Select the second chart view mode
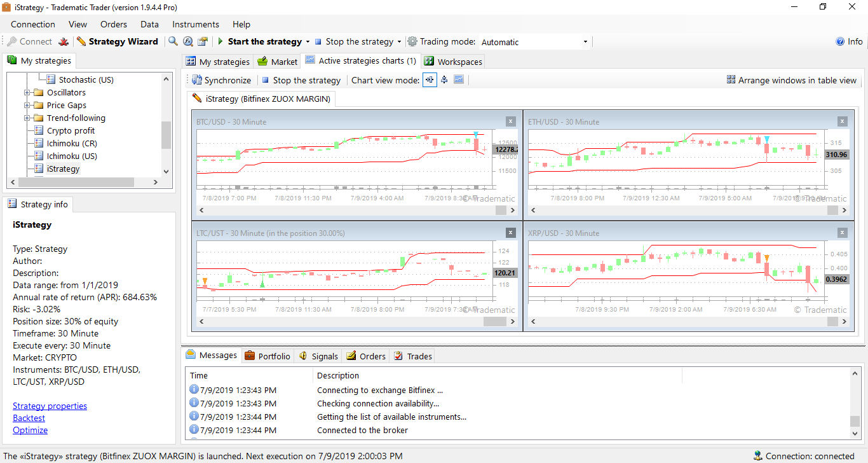 click(x=444, y=80)
